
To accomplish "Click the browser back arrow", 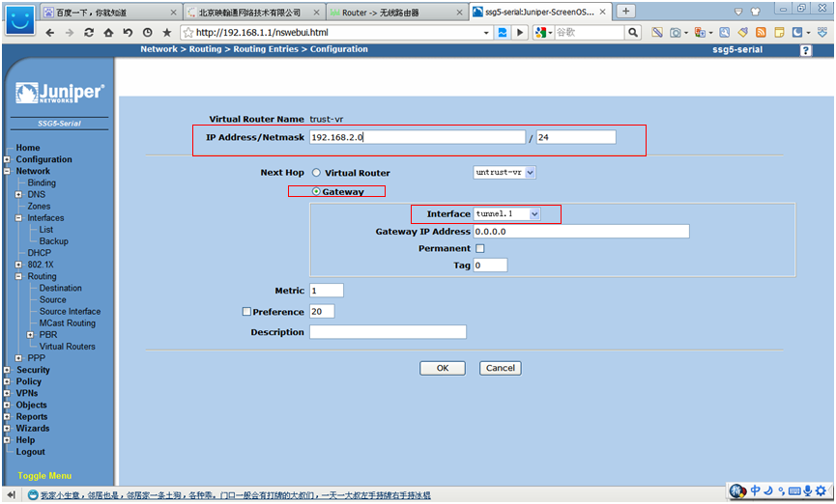I will point(51,32).
